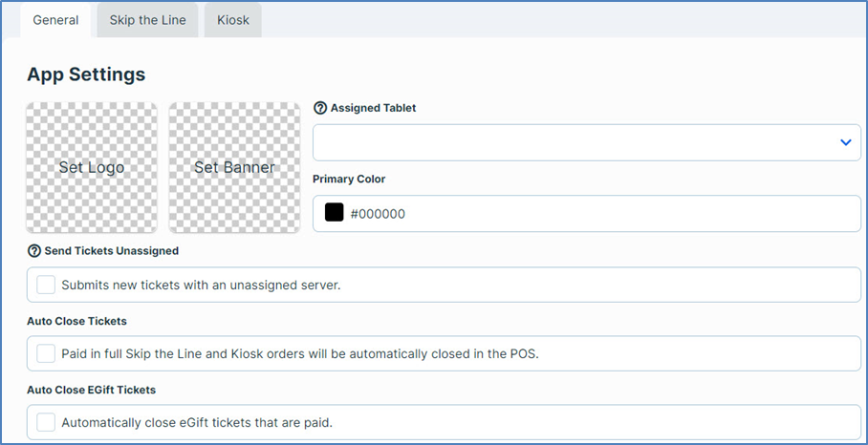Open the Skip the Line tab
This screenshot has height=445, width=868.
click(x=147, y=20)
